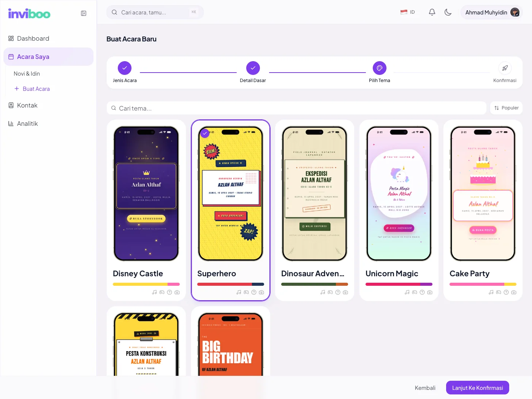The height and width of the screenshot is (399, 532).
Task: Click Cake Party question mark icon
Action: coord(506,292)
